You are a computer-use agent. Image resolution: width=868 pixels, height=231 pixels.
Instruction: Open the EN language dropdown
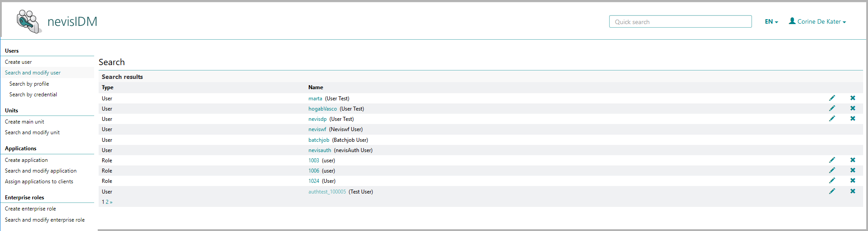coord(771,21)
